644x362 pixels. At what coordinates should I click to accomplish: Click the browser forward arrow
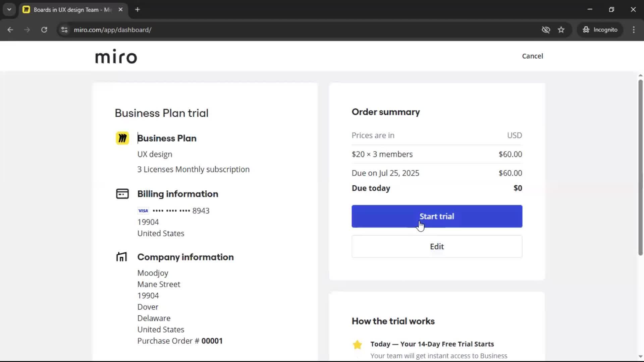pyautogui.click(x=27, y=30)
